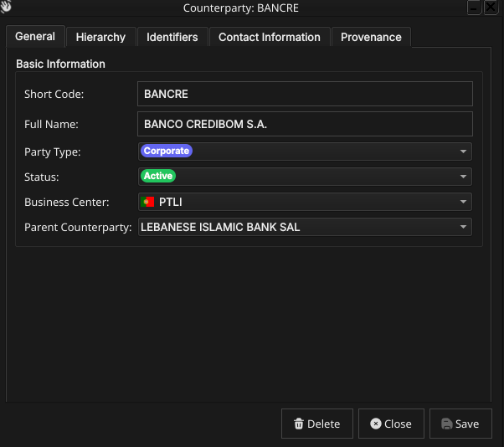This screenshot has height=447, width=504.
Task: Open the Contact Information tab
Action: [270, 37]
